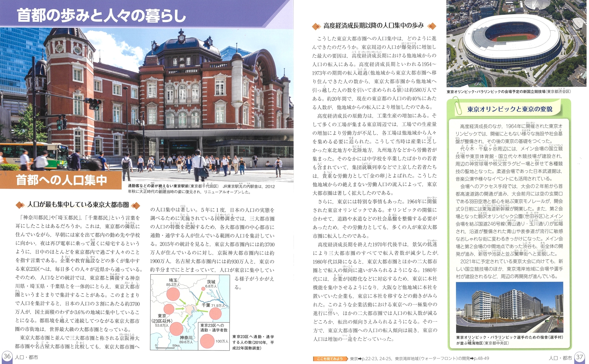Viewport: 589px width, 364px height.
Task: Open the aerial photo of the new National Stadium
Action: coord(516,44)
